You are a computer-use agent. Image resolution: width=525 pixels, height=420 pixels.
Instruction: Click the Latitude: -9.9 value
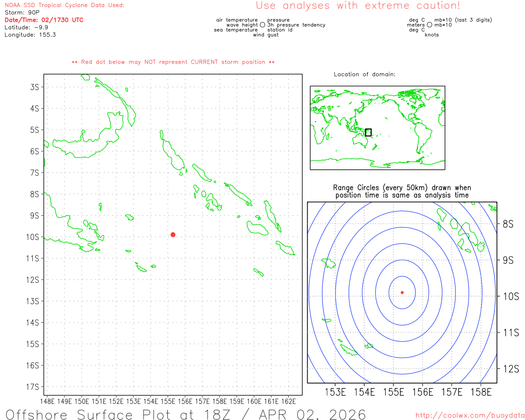coord(26,27)
